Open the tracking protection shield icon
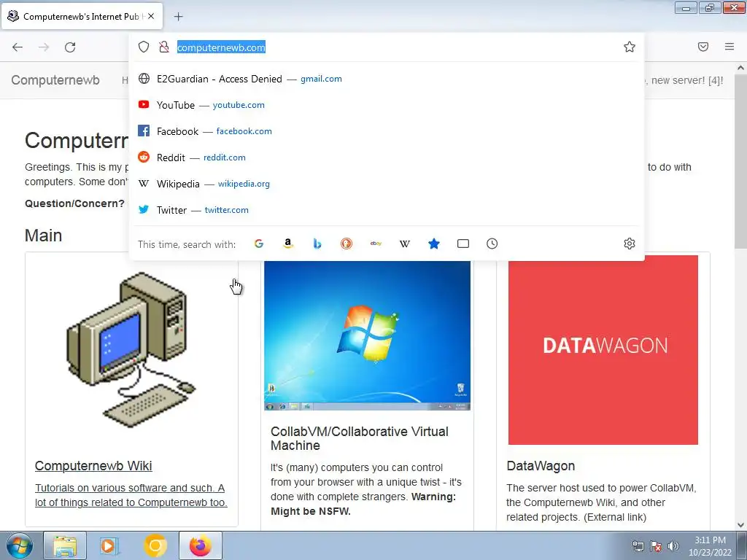Screen dimensions: 747x560 tap(144, 47)
